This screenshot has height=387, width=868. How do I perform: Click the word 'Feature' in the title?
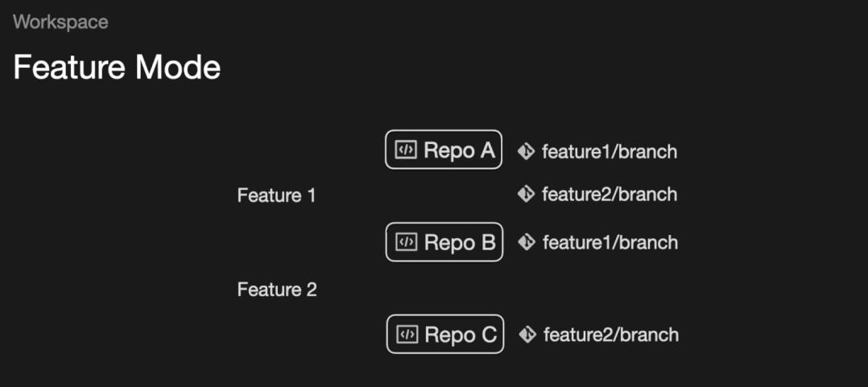coord(69,68)
